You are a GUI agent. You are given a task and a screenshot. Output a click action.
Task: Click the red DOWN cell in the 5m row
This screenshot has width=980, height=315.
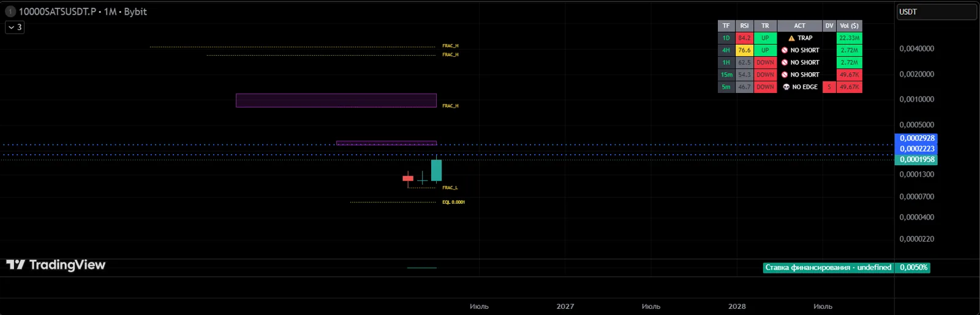tap(765, 87)
